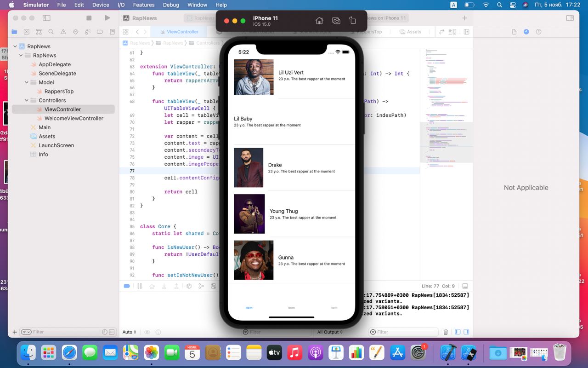Open LaunchScreen storyboard

pos(56,145)
